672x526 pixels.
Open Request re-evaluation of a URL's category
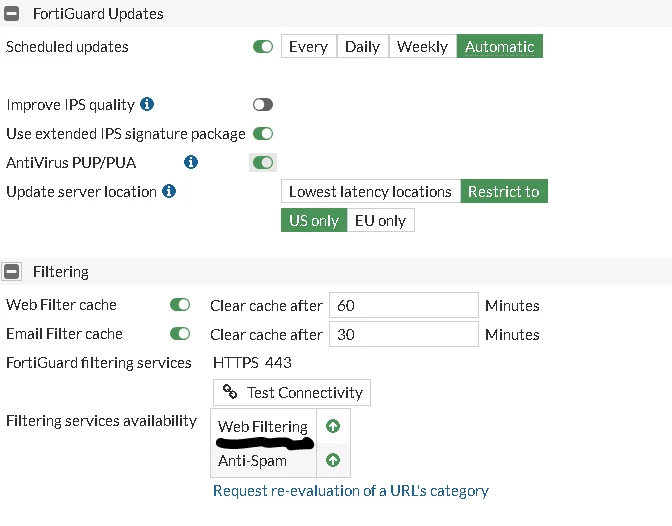click(x=351, y=490)
